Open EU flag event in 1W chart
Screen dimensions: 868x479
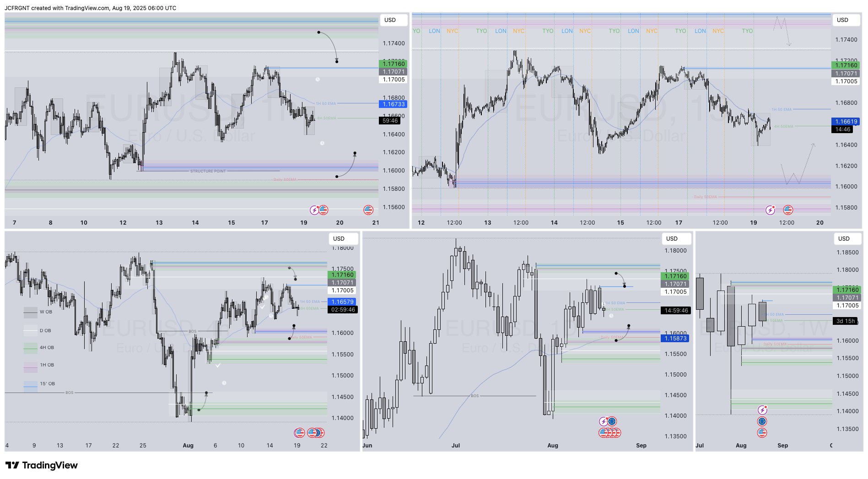762,421
